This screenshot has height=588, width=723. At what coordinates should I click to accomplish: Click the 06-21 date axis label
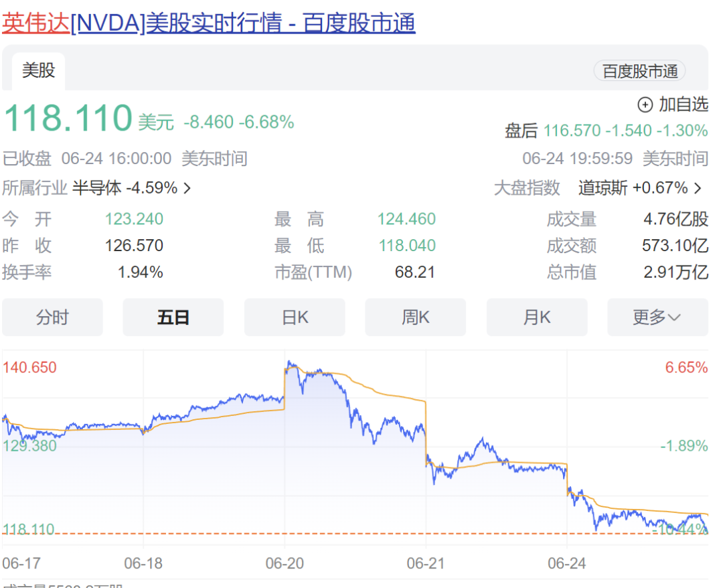[426, 563]
